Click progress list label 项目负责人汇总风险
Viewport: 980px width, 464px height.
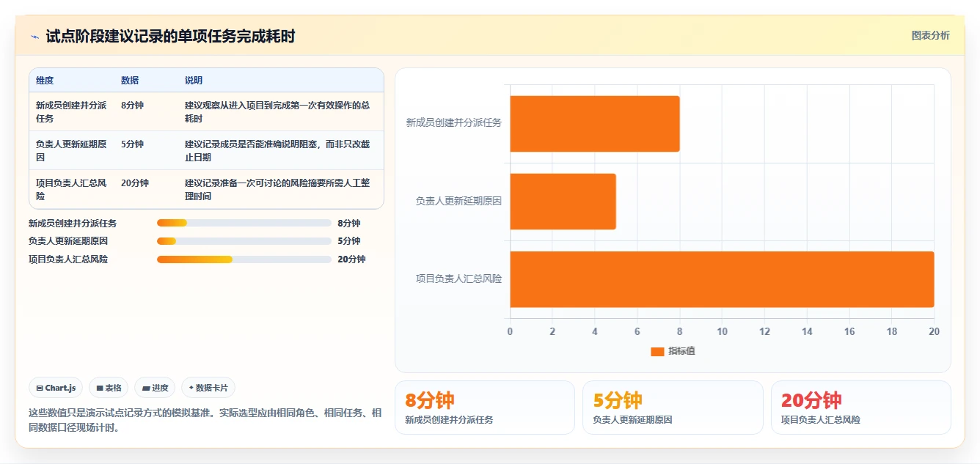pyautogui.click(x=68, y=259)
